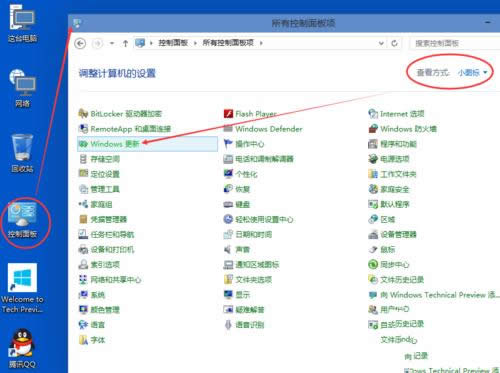Click the forward navigation arrow
This screenshot has width=500, height=373.
pos(98,43)
